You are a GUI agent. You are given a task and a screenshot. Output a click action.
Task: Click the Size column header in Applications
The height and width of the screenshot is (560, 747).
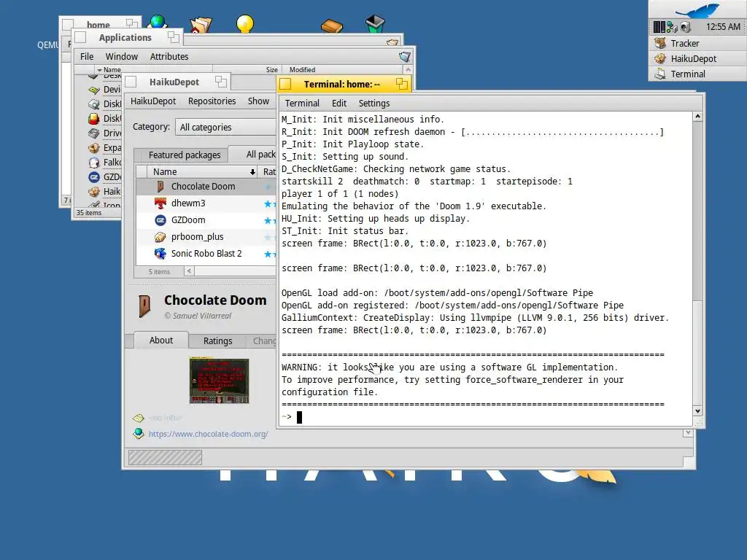tap(271, 69)
